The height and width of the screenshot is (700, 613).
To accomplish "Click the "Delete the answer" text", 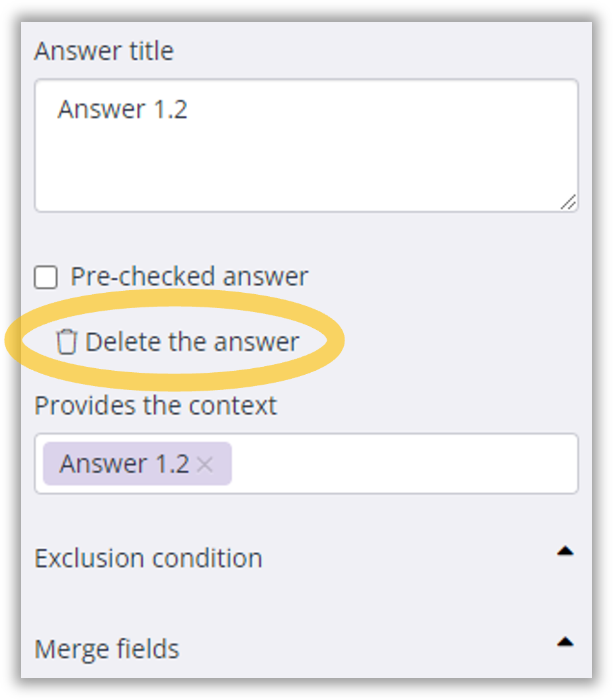I will [192, 342].
